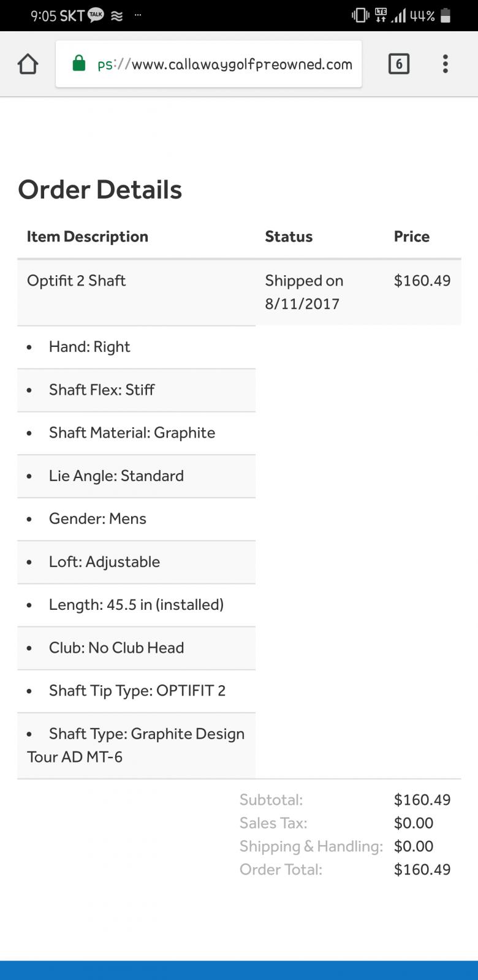Tap the Length: 45.5 in (installed) row
This screenshot has width=478, height=980.
click(136, 605)
